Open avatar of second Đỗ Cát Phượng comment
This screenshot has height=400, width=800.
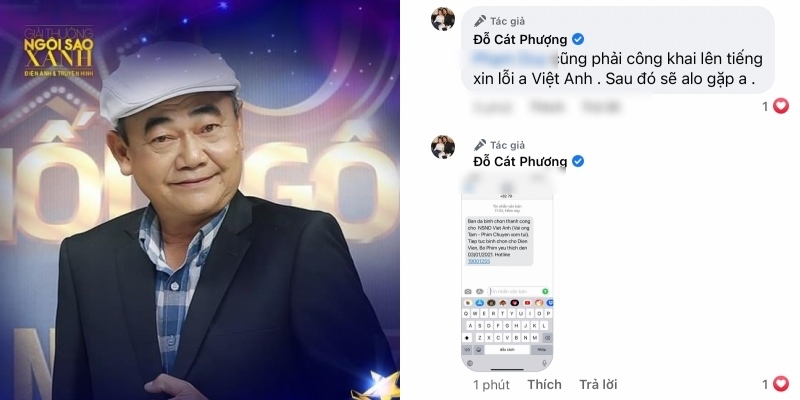click(x=443, y=146)
